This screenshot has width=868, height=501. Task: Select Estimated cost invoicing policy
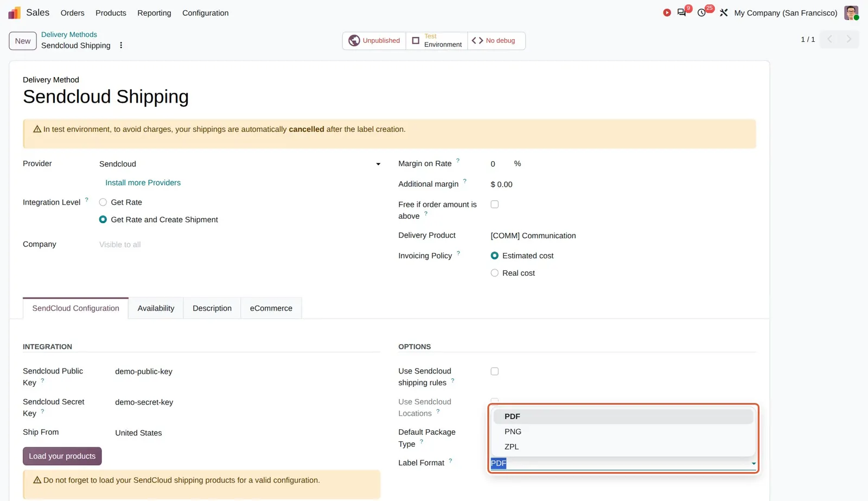pos(495,256)
